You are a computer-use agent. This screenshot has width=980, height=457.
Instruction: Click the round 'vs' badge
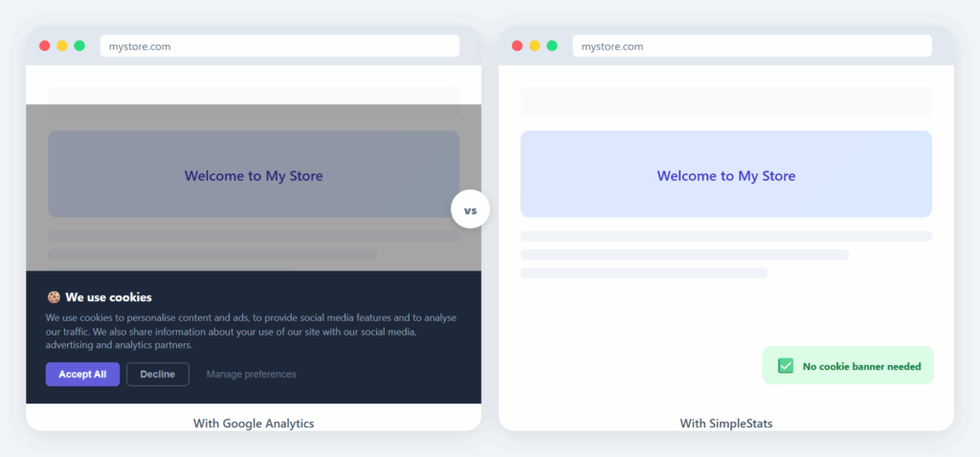(x=470, y=209)
